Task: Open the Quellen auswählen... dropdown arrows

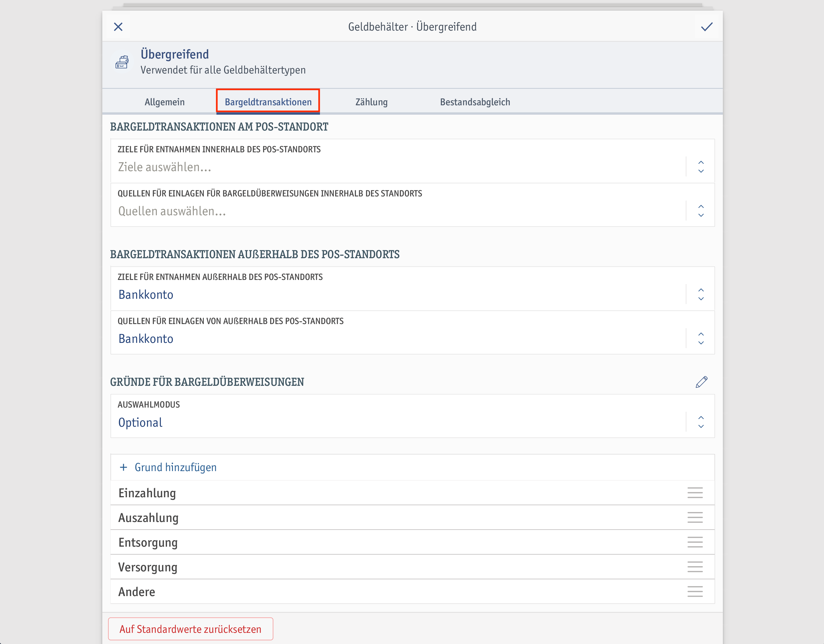Action: [701, 211]
